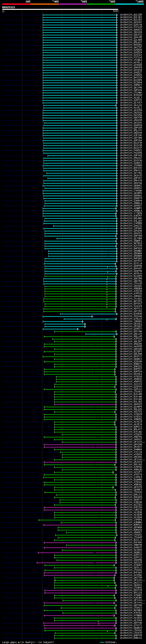
Task: Select hit label UniRef100_P37114
Action: coord(131,58)
